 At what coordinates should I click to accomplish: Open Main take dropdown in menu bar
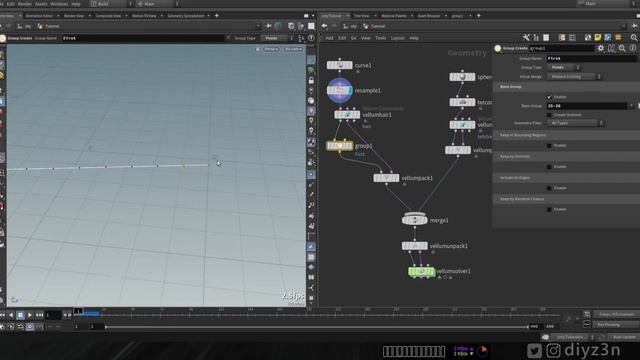point(158,4)
